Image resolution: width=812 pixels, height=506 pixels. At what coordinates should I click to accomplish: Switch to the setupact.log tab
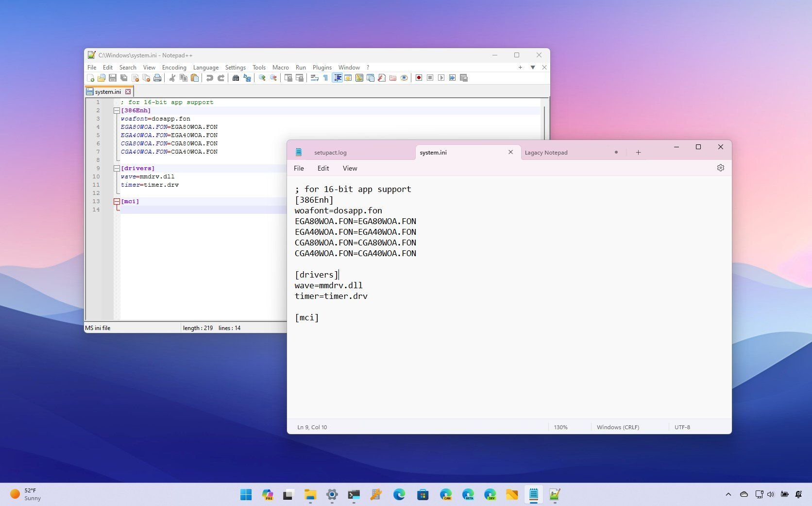(x=330, y=152)
